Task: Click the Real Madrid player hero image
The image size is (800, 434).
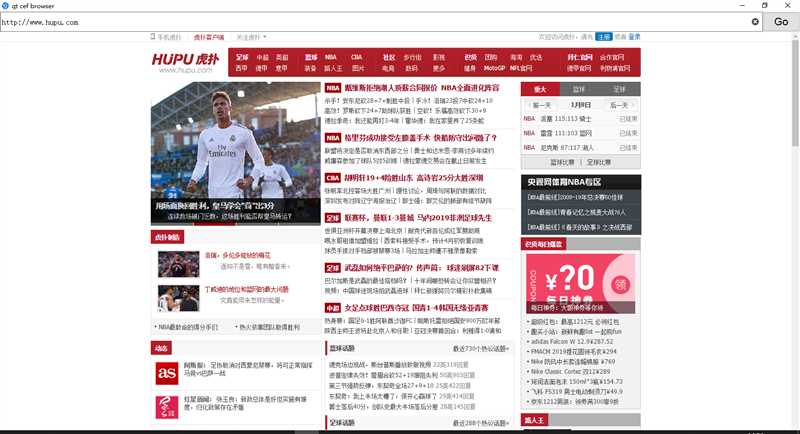Action: [x=236, y=153]
